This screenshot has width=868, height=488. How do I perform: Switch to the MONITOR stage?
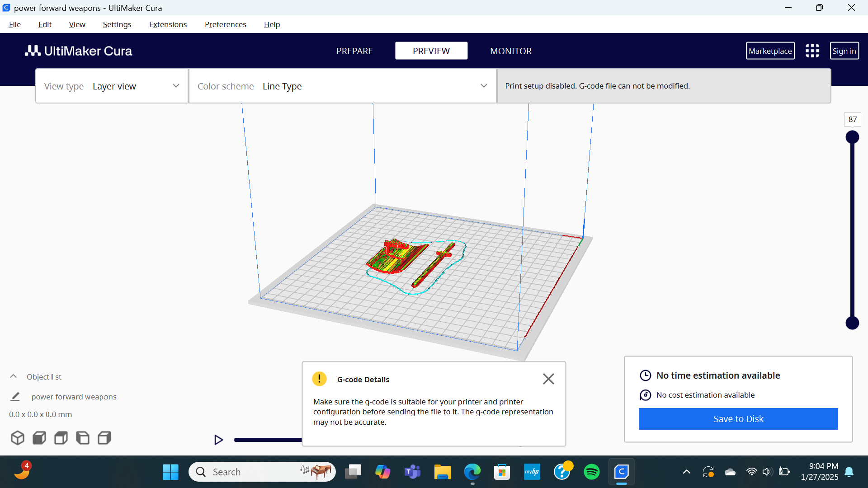tap(511, 51)
